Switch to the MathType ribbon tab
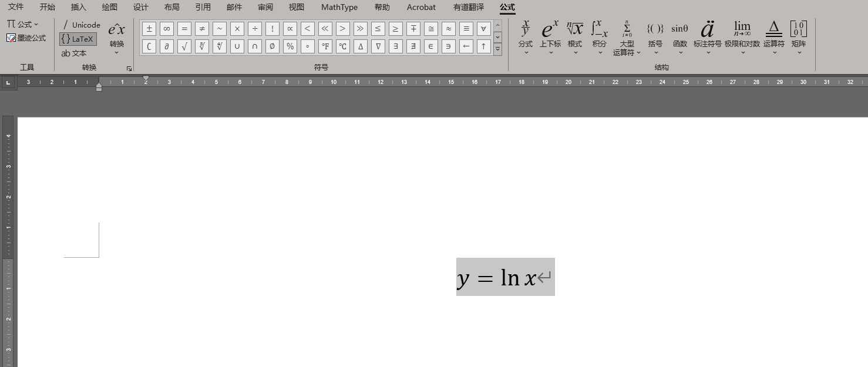Viewport: 868px width, 367px height. point(339,7)
